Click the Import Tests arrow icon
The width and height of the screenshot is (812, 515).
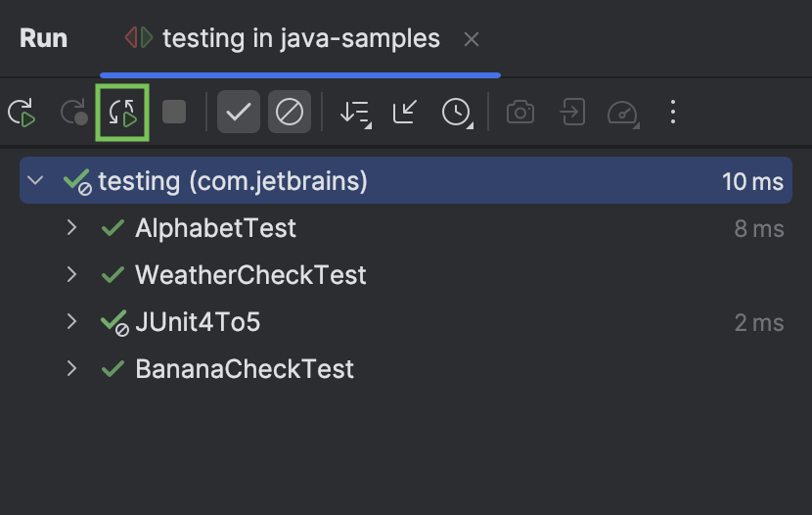572,112
